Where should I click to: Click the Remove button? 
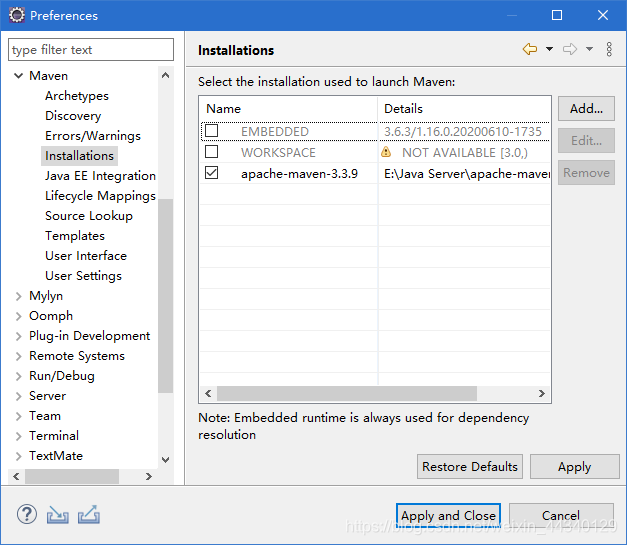tap(586, 172)
